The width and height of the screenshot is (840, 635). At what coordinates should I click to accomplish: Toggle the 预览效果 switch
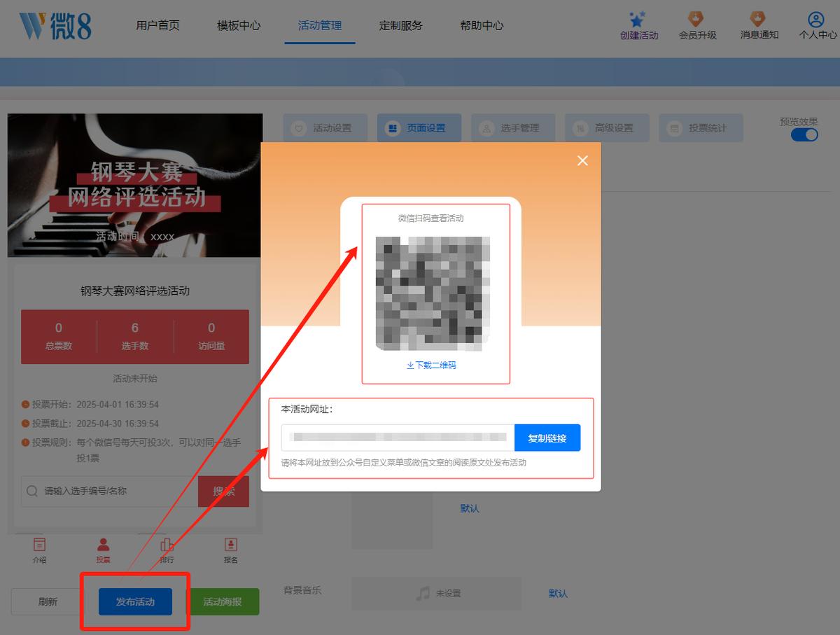point(804,134)
